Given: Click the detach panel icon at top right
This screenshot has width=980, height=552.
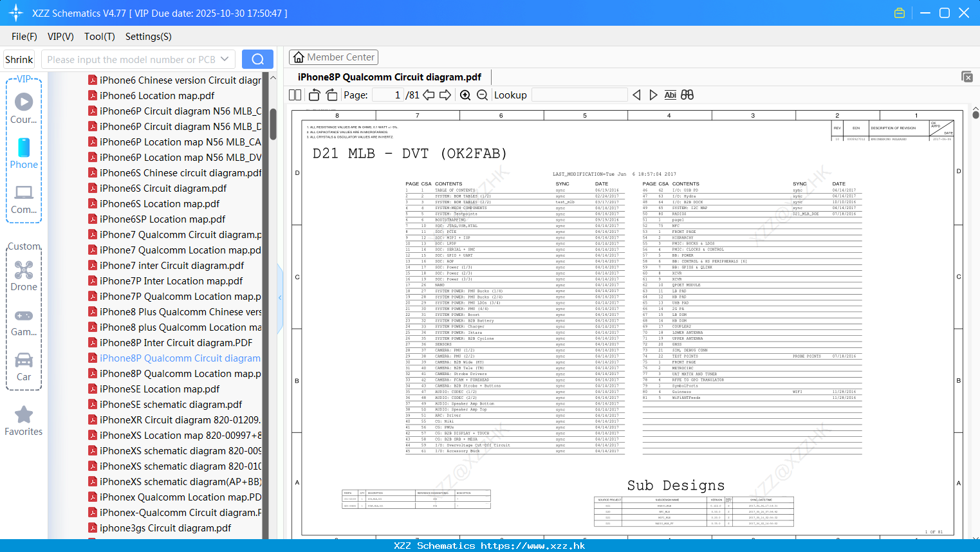Looking at the screenshot, I should pos(967,77).
